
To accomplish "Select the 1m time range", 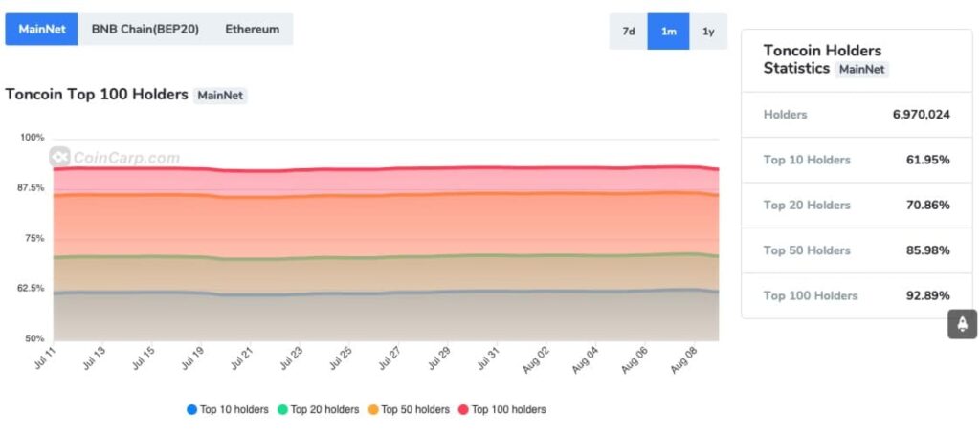I will pyautogui.click(x=668, y=32).
